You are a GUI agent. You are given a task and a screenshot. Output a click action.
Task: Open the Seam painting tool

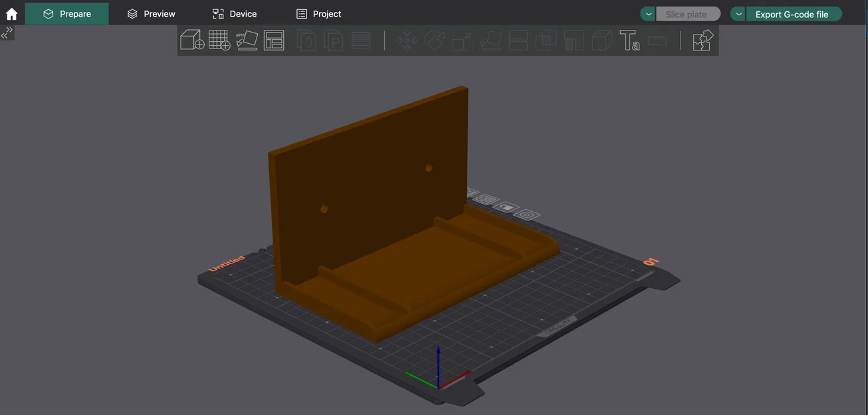[601, 40]
